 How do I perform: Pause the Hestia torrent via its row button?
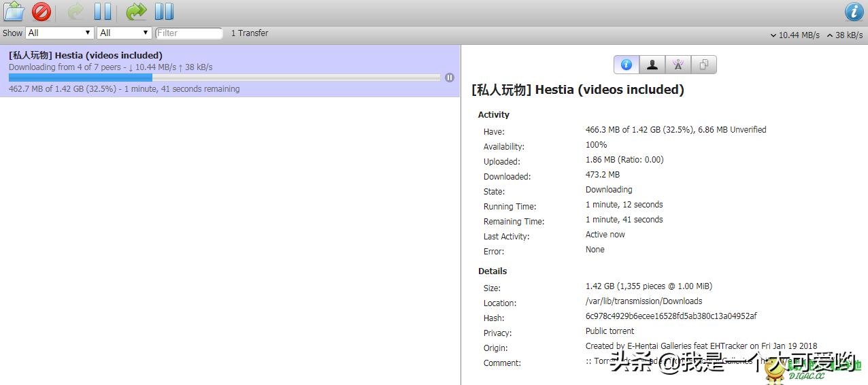(x=450, y=78)
